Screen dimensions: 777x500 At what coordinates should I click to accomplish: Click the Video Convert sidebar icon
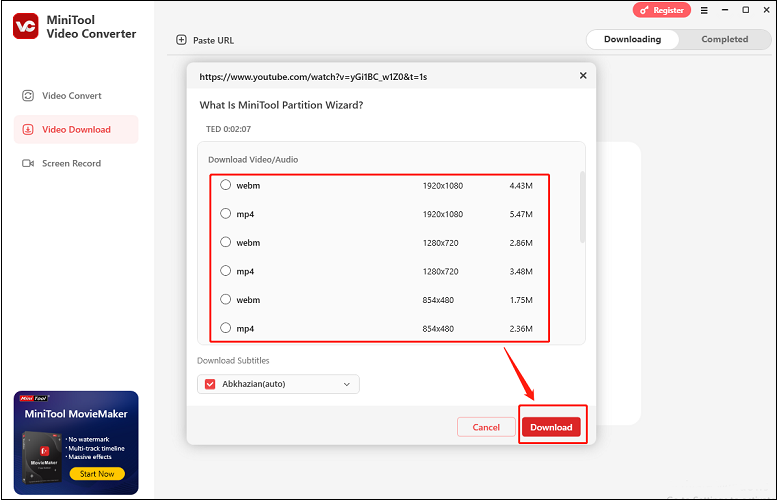click(28, 96)
